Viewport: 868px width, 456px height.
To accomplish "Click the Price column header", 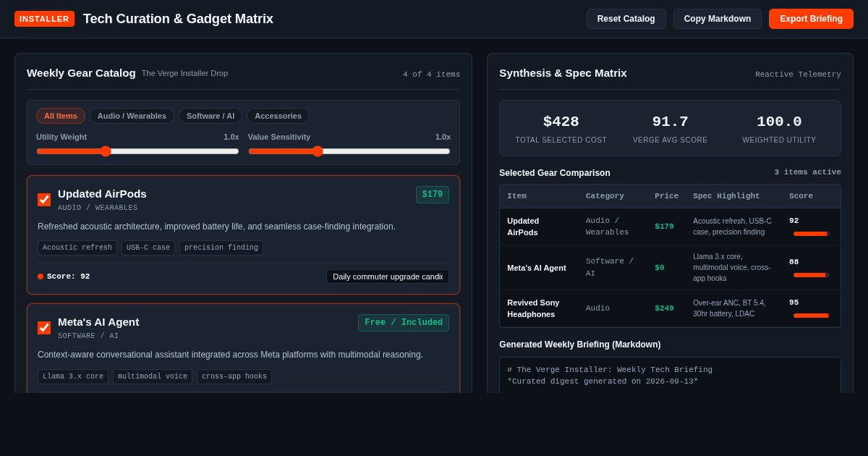I will tap(667, 196).
